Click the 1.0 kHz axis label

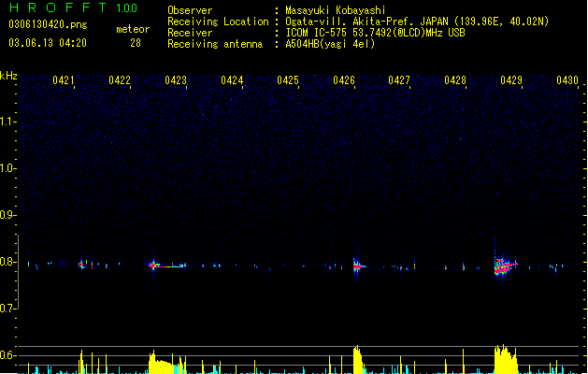(x=7, y=168)
